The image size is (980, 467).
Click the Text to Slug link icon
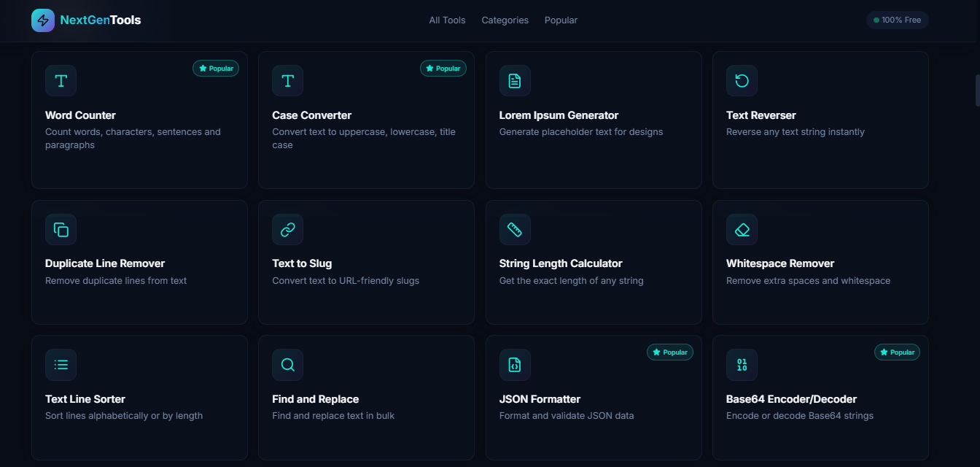287,229
